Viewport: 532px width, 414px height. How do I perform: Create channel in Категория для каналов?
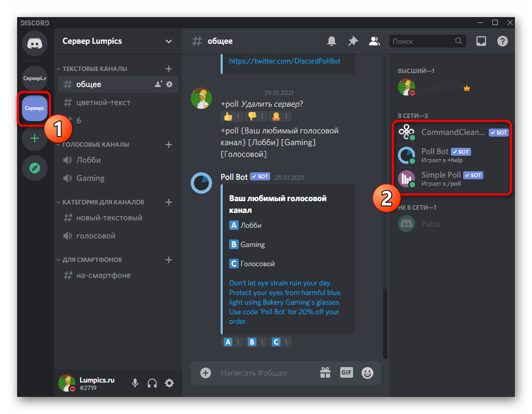169,202
